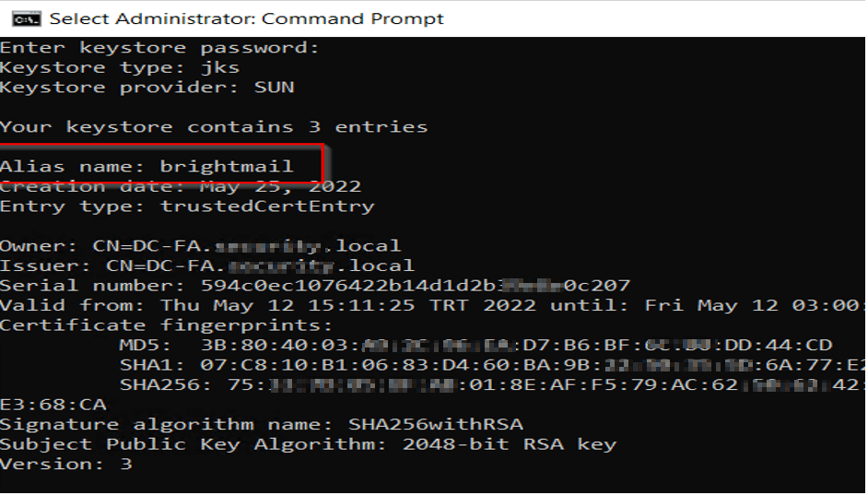This screenshot has width=868, height=495.
Task: Click the "Entry type: trustedCertEntry" line
Action: (186, 206)
